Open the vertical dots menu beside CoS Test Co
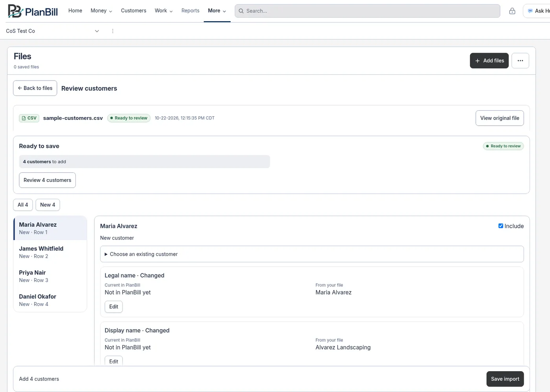 113,31
